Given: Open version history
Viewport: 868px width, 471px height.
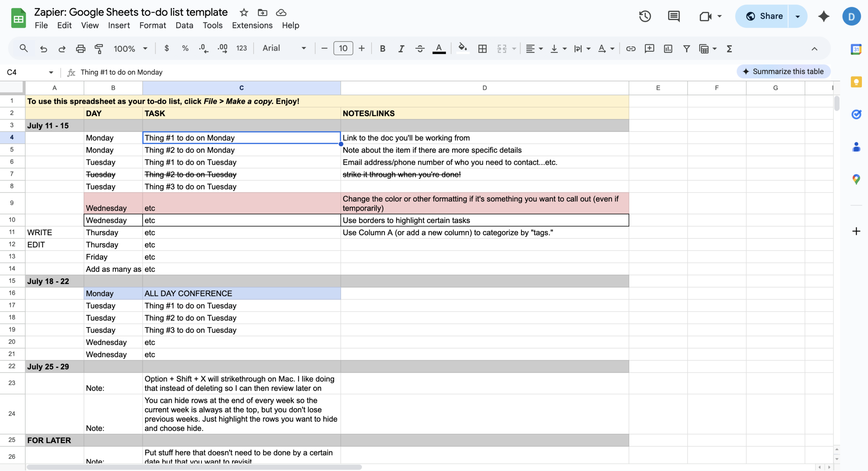Looking at the screenshot, I should (645, 16).
